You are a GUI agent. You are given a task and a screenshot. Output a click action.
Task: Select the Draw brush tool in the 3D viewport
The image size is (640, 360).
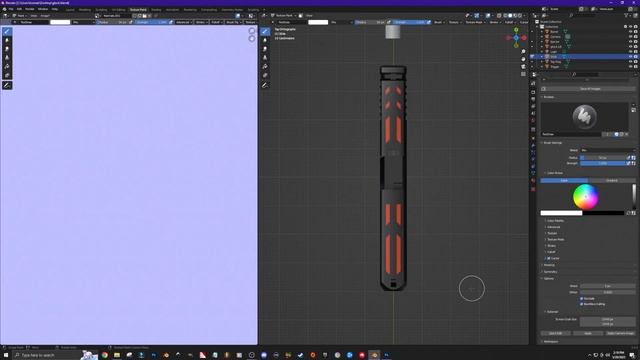click(265, 31)
